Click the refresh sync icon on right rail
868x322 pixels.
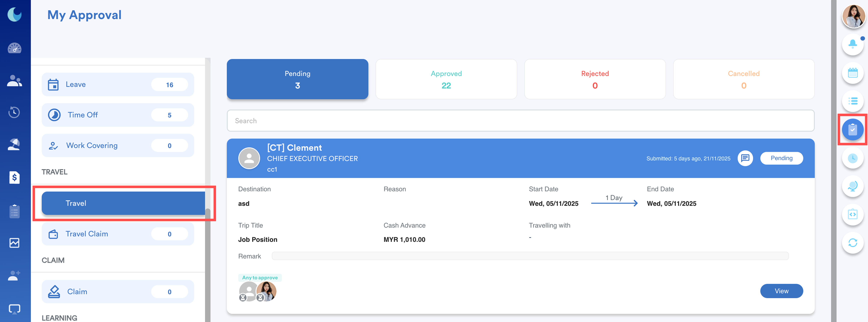coord(852,242)
